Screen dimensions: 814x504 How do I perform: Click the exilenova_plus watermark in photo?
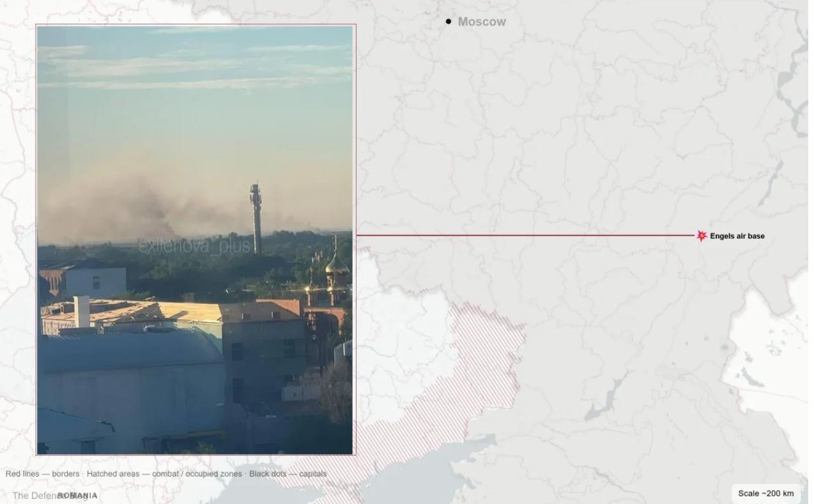(195, 246)
